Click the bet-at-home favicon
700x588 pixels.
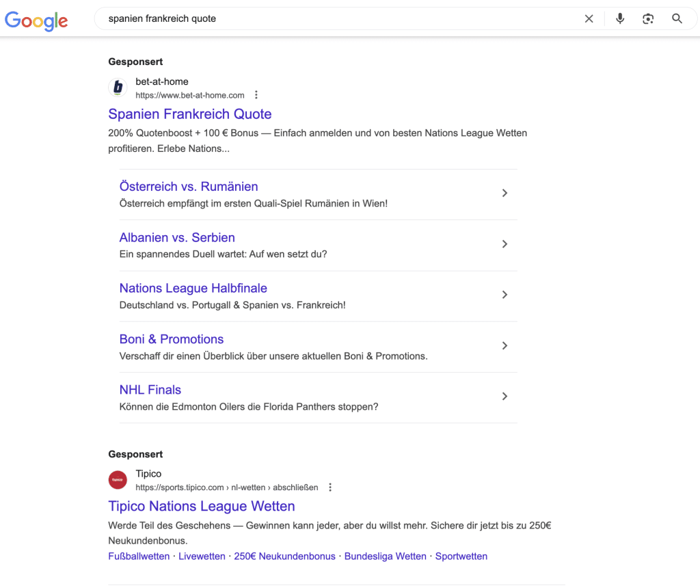(x=118, y=88)
